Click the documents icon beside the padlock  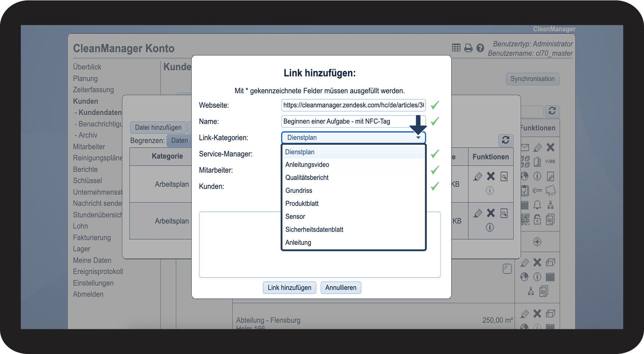550,219
